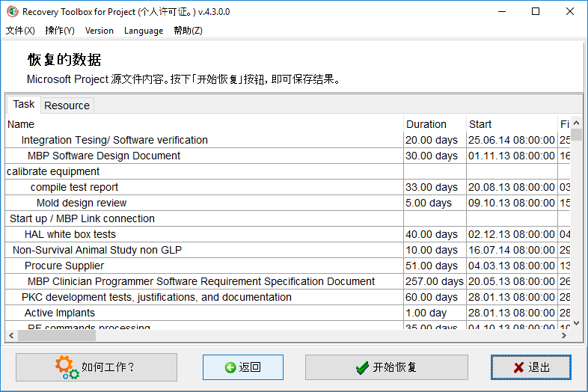The image size is (588, 392).
Task: Click start date 04.03.13 08:00:00
Action: pyautogui.click(x=512, y=266)
